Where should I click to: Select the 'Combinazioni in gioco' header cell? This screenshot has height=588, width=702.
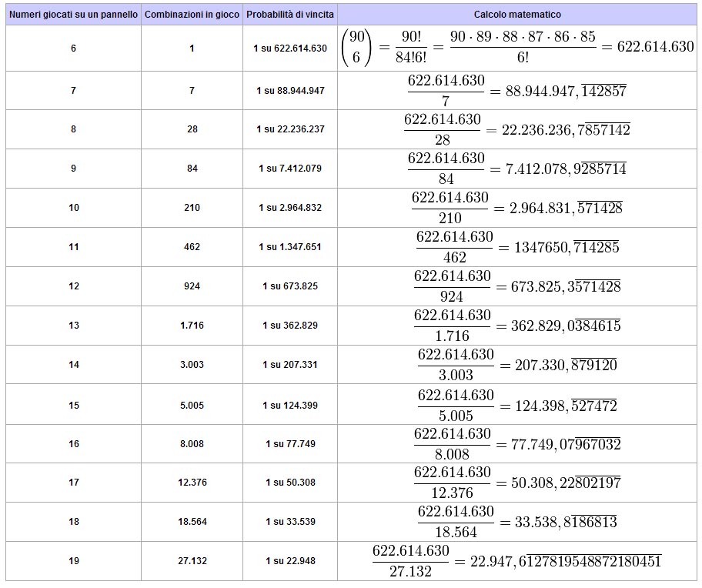192,15
